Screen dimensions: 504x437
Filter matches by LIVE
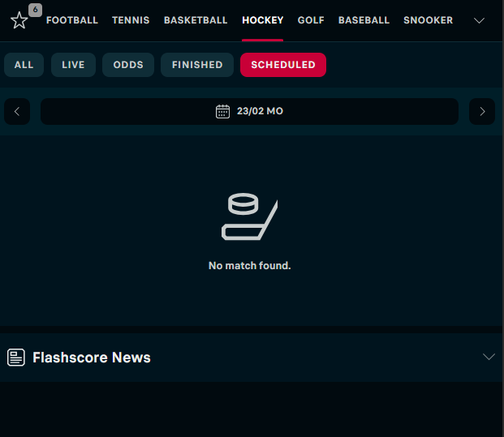click(73, 65)
